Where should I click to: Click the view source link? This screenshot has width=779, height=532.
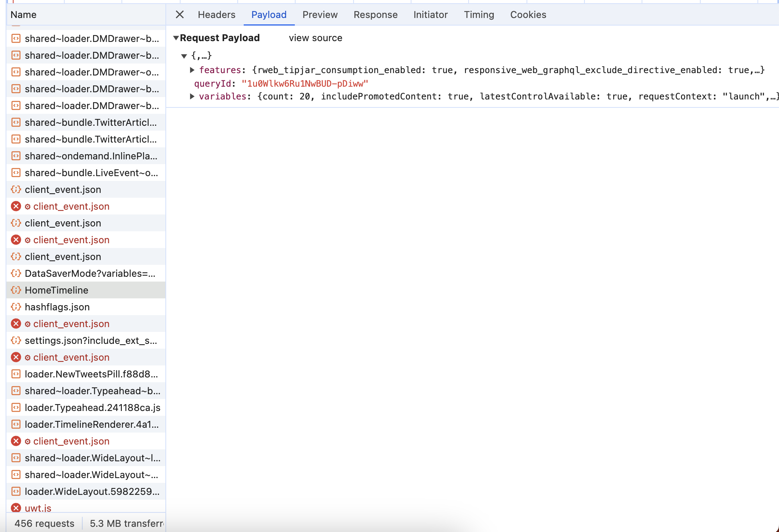click(315, 38)
